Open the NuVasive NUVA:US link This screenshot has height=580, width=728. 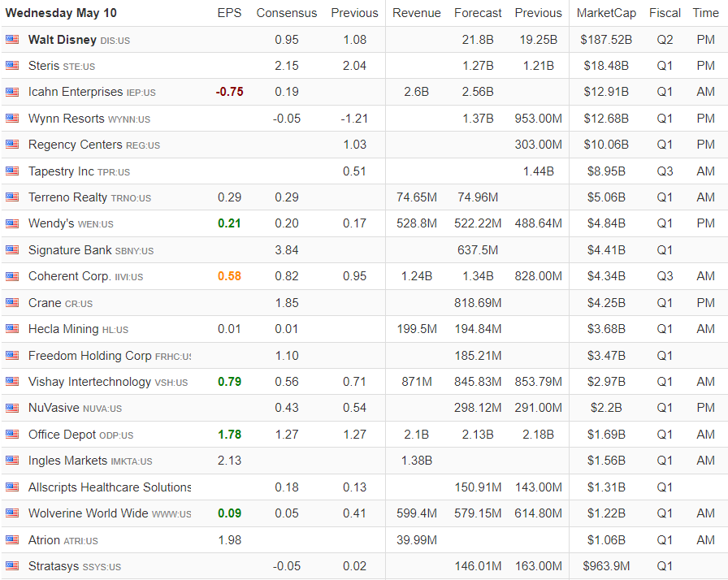(76, 408)
